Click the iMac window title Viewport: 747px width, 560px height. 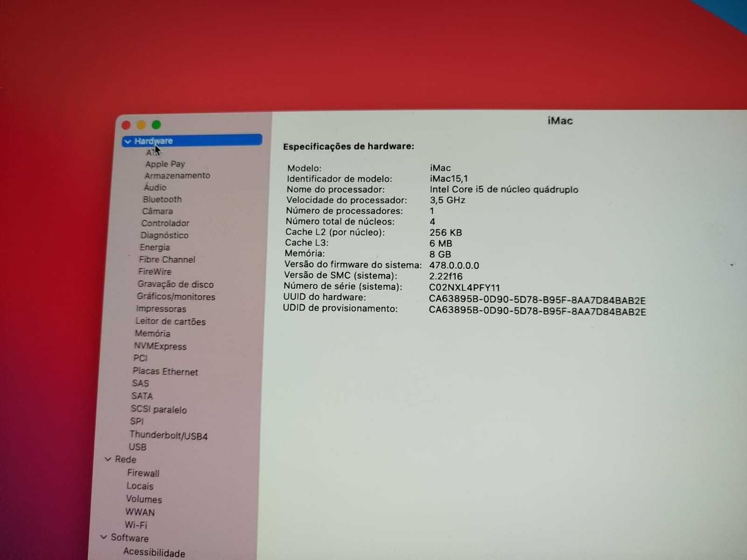tap(560, 121)
